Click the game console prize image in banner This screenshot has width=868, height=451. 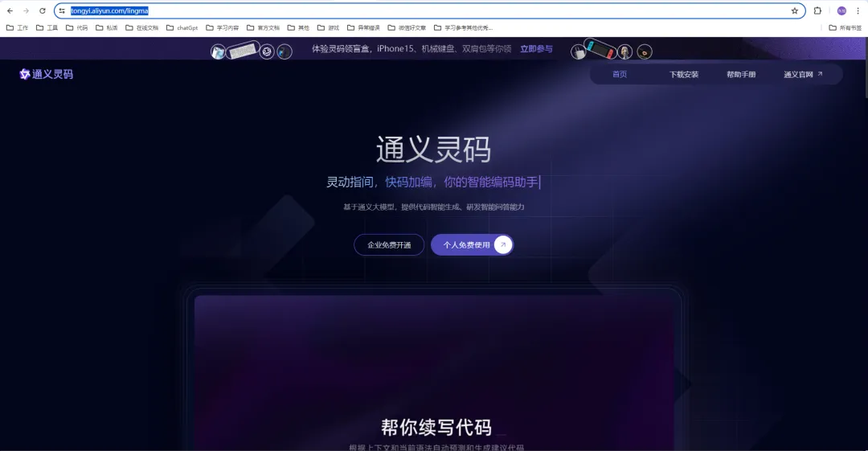(600, 49)
